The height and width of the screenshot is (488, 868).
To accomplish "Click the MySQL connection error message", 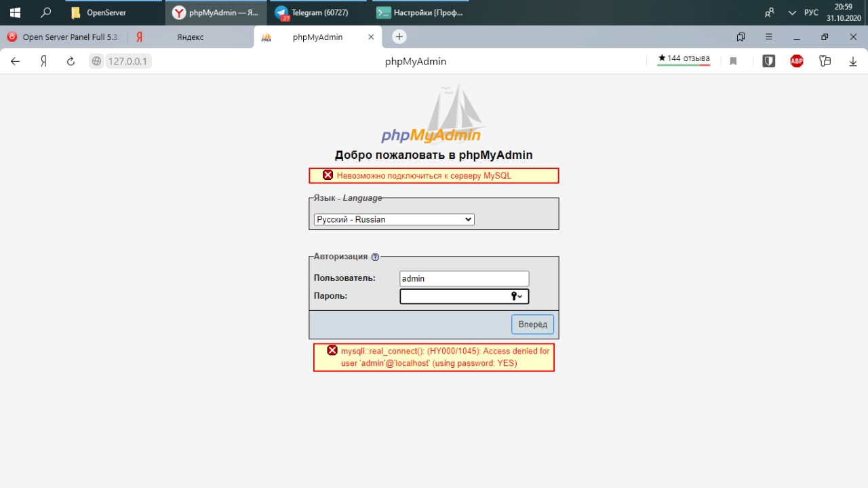I will [434, 176].
